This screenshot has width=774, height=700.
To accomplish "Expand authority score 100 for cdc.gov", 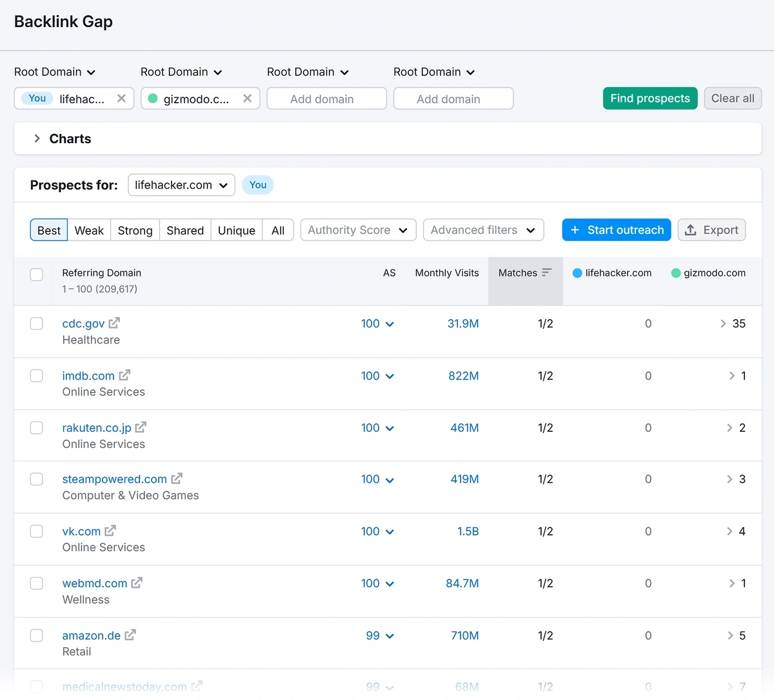I will pos(377,324).
